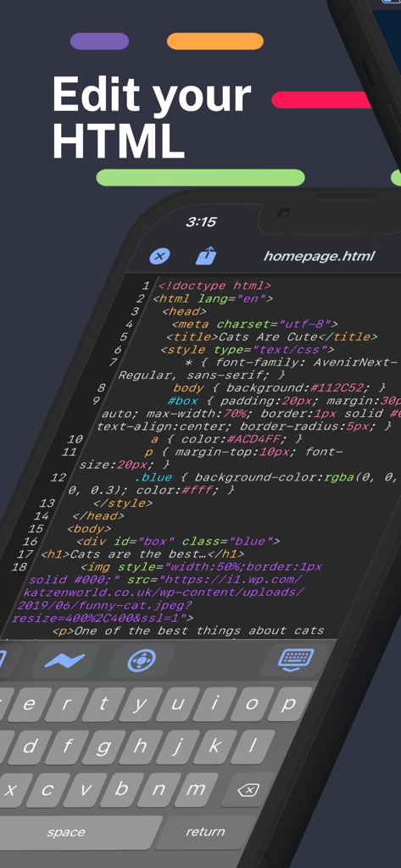Tap the 'i' key
Image resolution: width=401 pixels, height=868 pixels.
click(x=214, y=704)
